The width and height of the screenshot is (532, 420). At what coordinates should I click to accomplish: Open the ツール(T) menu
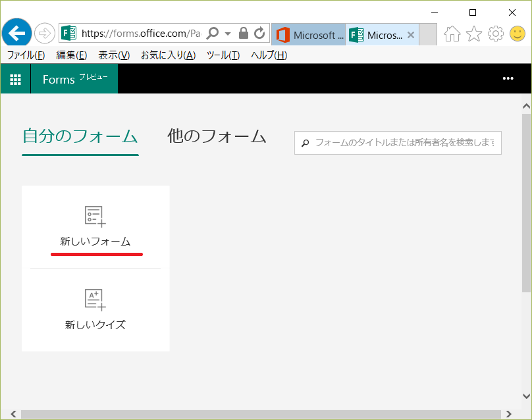(x=223, y=55)
